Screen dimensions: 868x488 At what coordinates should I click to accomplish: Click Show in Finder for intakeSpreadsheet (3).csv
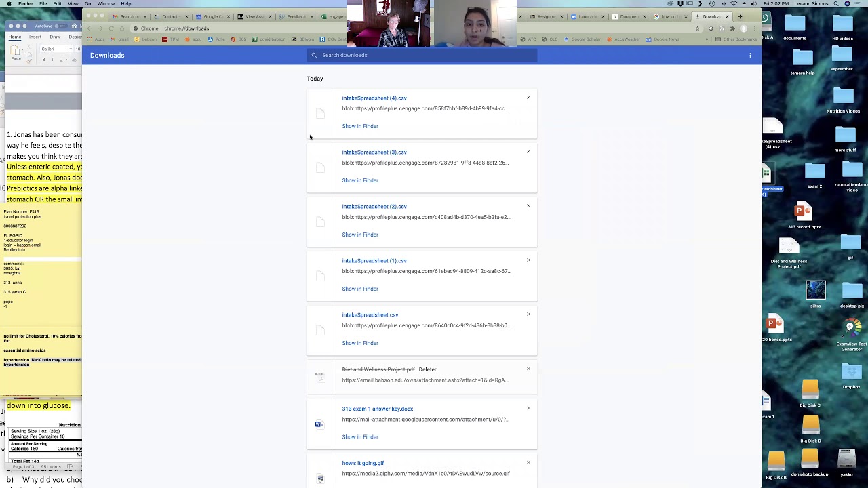click(x=360, y=180)
